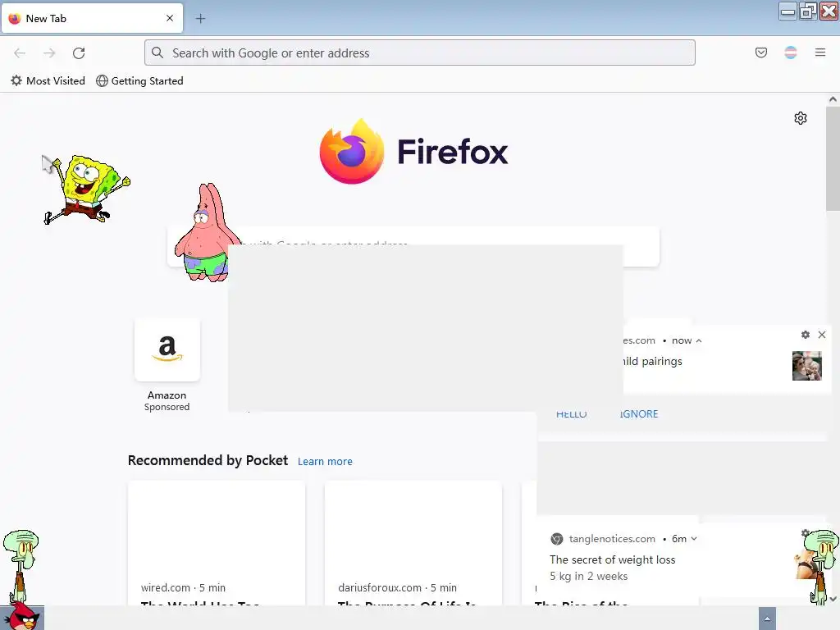Open Learn more about Pocket link
Screen dimensions: 840x630
tap(325, 461)
